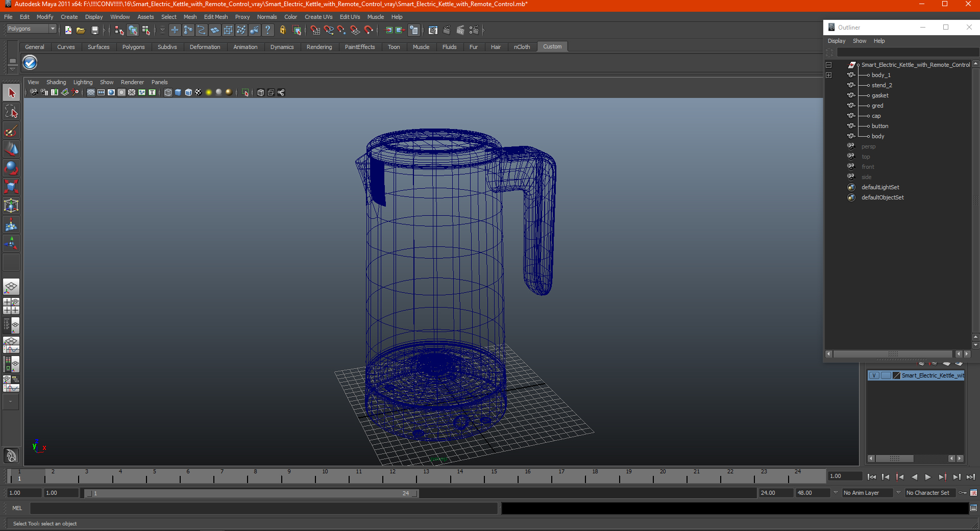Select the Move tool in toolbox

(11, 149)
